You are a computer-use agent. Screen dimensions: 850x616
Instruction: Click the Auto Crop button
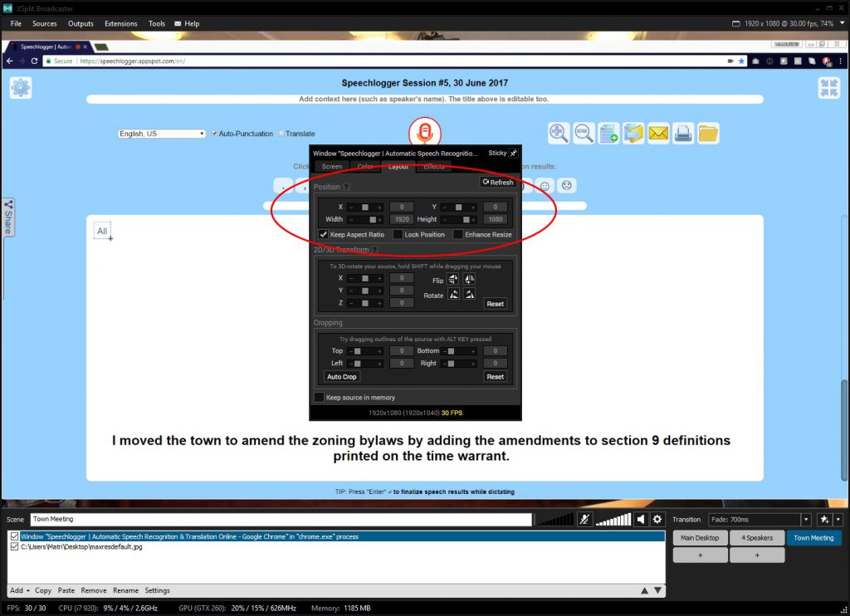click(341, 376)
